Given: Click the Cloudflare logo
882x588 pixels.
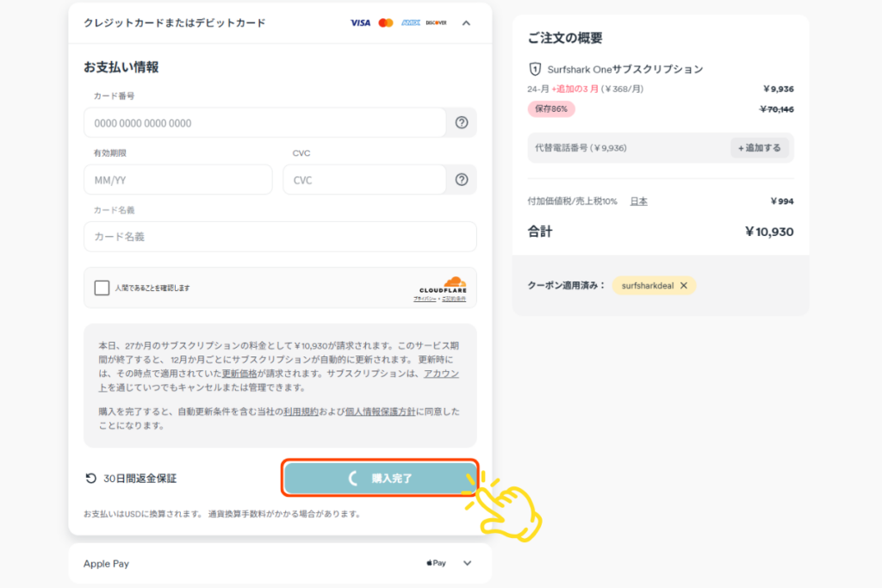Looking at the screenshot, I should pyautogui.click(x=443, y=286).
